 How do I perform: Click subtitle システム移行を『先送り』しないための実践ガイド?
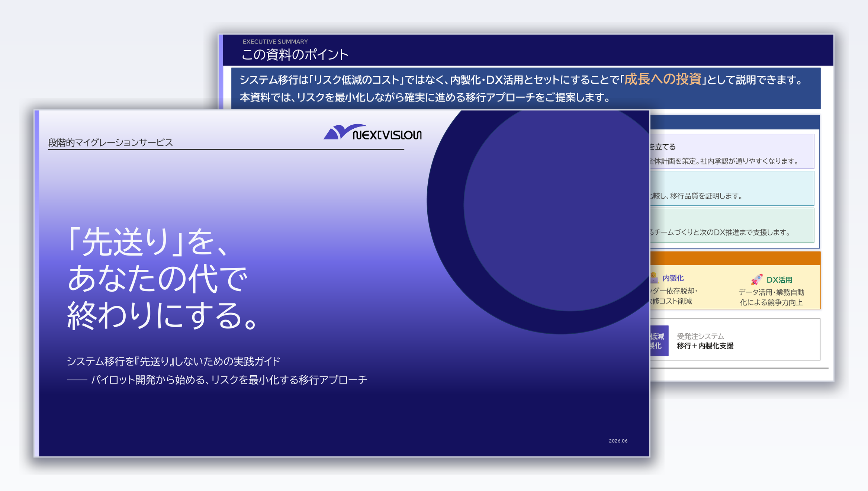[173, 361]
